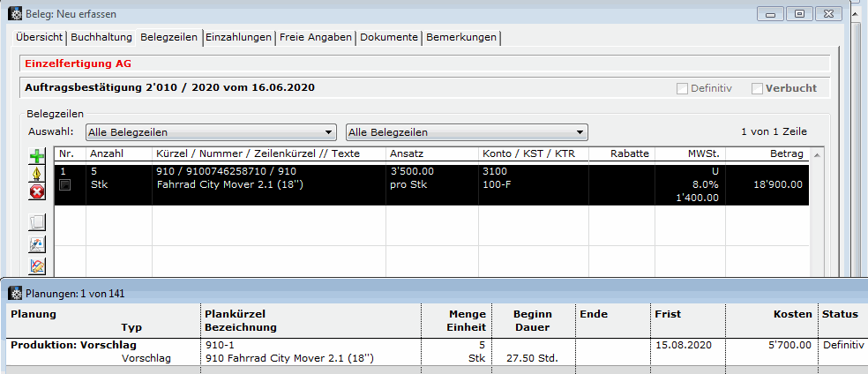
Task: Click the red X delete line icon
Action: pos(37,192)
